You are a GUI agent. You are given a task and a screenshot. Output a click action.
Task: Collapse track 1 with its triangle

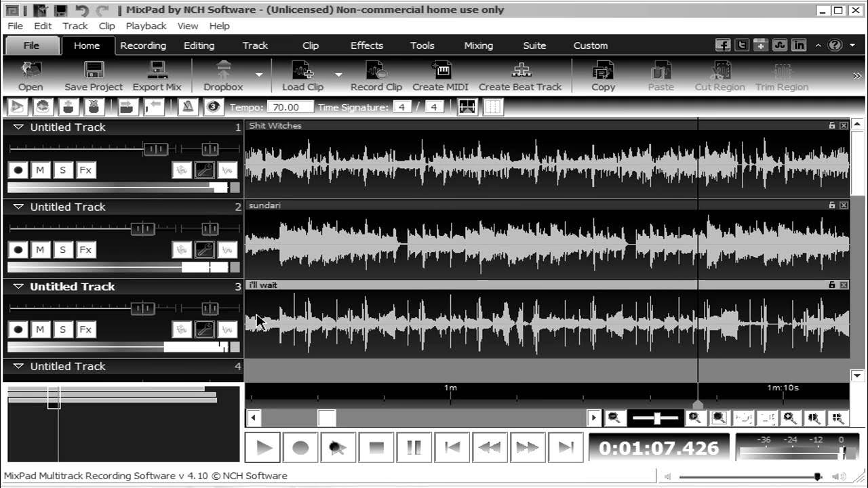click(18, 127)
